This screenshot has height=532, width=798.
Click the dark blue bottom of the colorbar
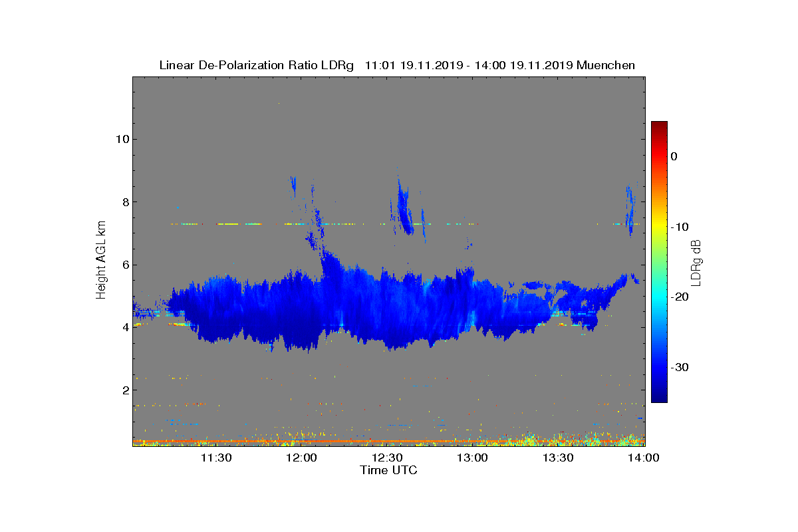[659, 398]
